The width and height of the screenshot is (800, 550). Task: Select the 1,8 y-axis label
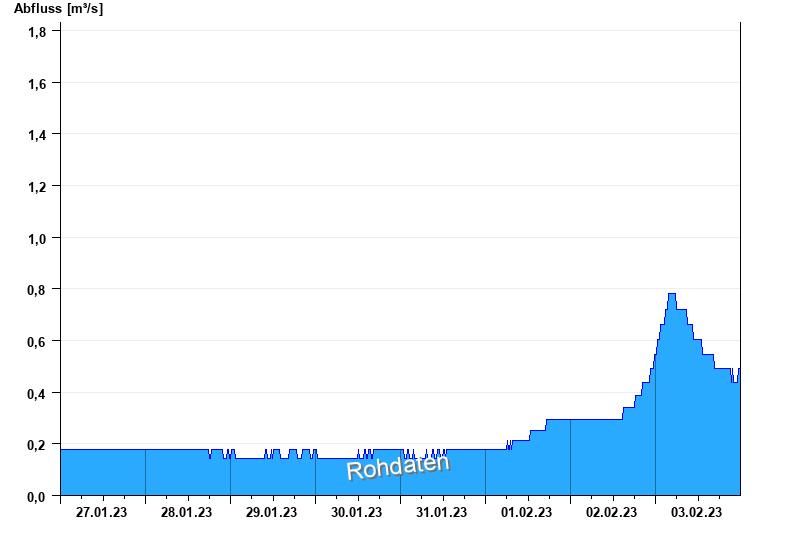[37, 32]
